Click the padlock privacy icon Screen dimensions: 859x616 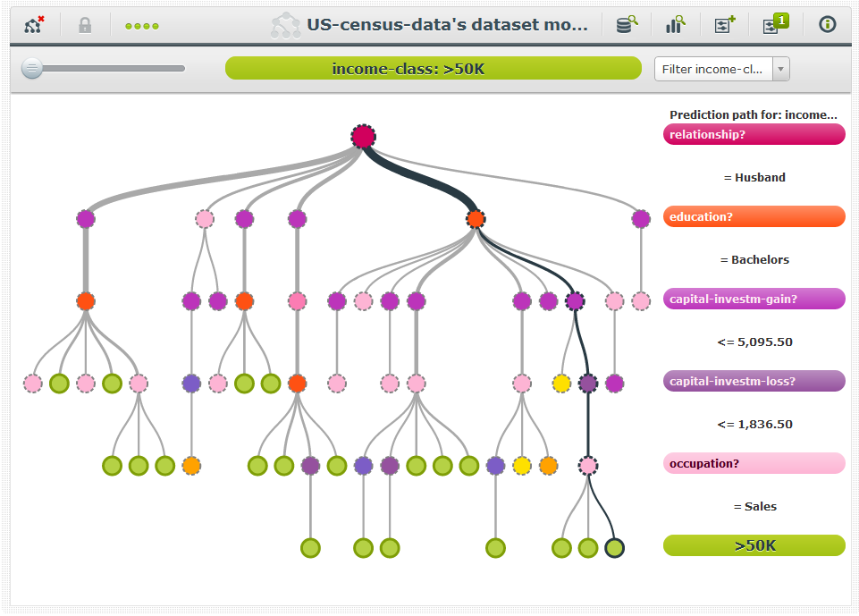tap(85, 25)
